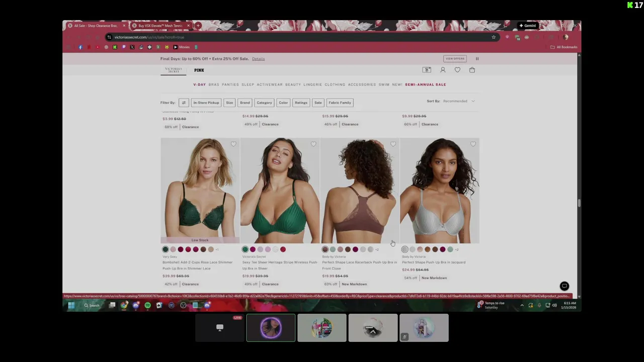Expand the Category filter

click(264, 103)
